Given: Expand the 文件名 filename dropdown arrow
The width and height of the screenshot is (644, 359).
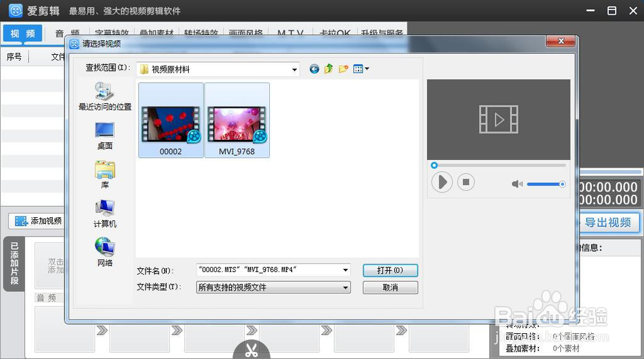Looking at the screenshot, I should click(x=345, y=270).
